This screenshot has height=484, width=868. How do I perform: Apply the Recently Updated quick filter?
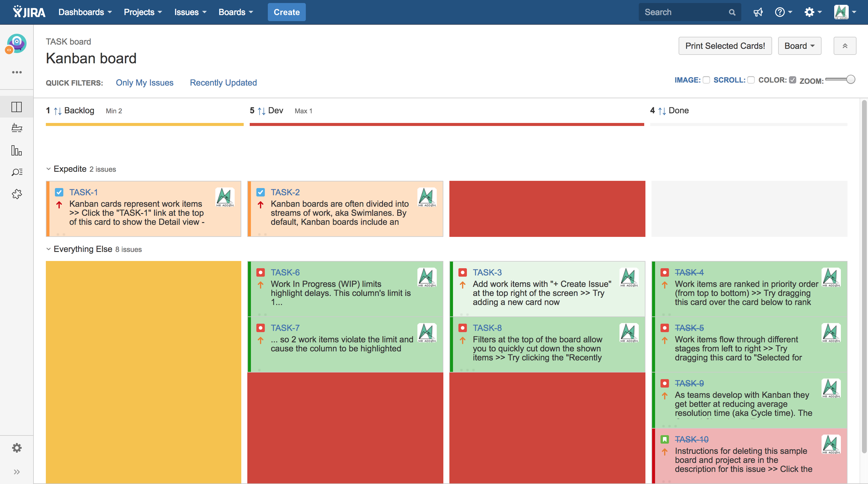click(x=223, y=83)
